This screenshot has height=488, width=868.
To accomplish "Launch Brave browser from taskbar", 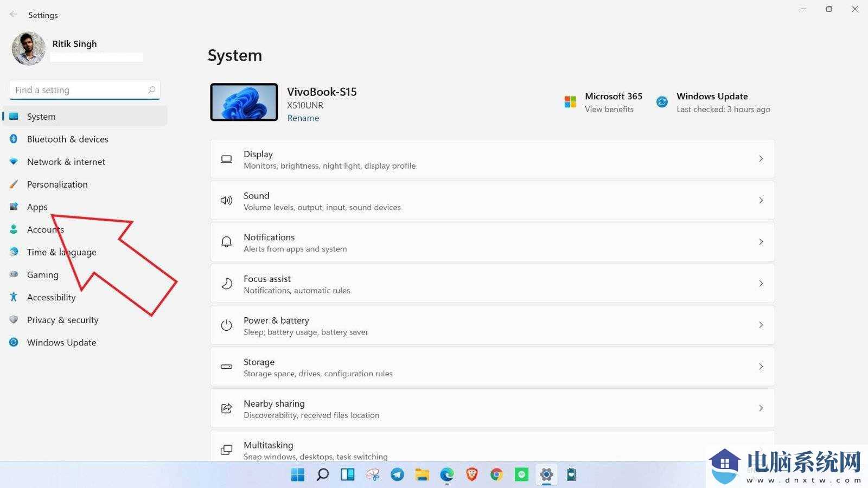I will coord(472,475).
